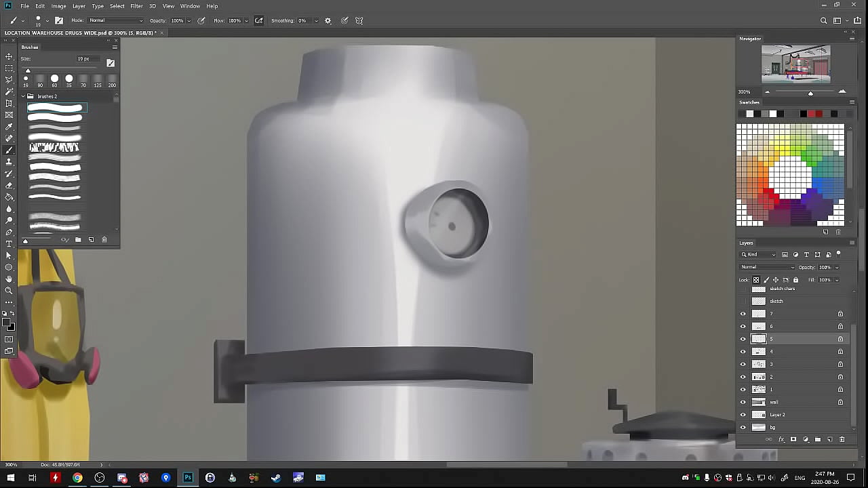Pick the red swatch in Swatches row
Viewport: 868px width, 488px height.
[811, 114]
